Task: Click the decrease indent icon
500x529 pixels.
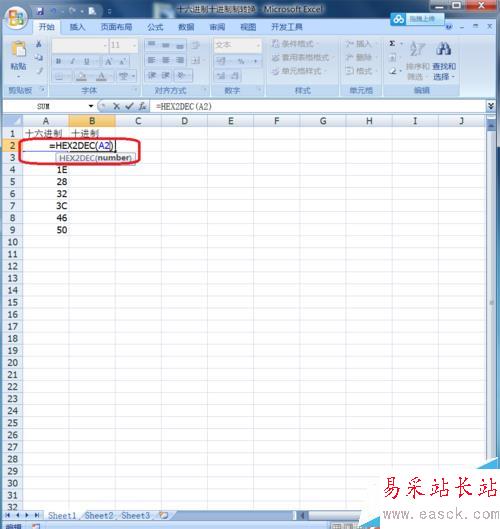Action: click(151, 75)
